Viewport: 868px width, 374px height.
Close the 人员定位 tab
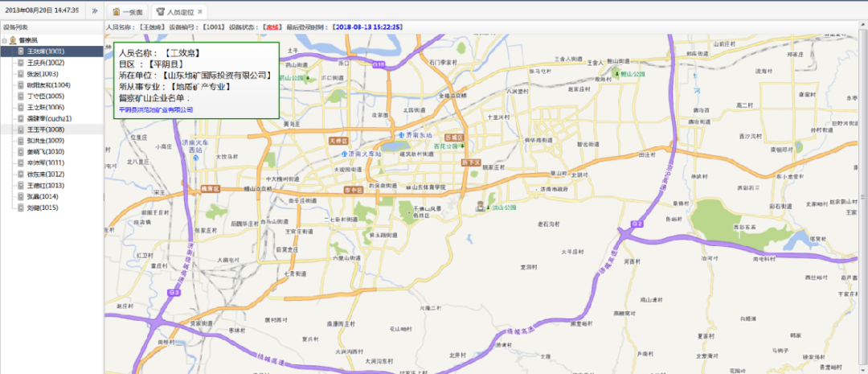click(x=200, y=11)
